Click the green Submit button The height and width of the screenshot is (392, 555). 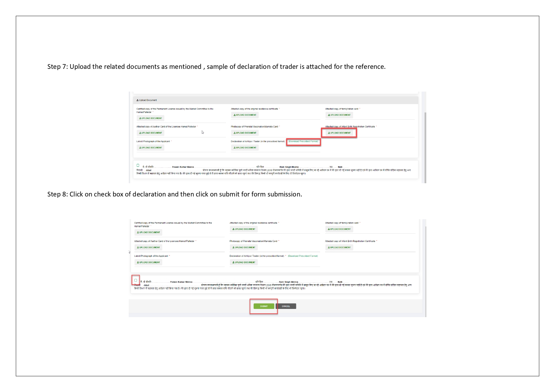coord(264,306)
